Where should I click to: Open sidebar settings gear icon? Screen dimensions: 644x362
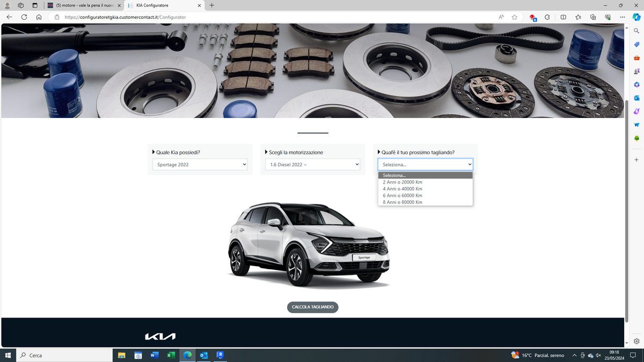[x=636, y=341]
